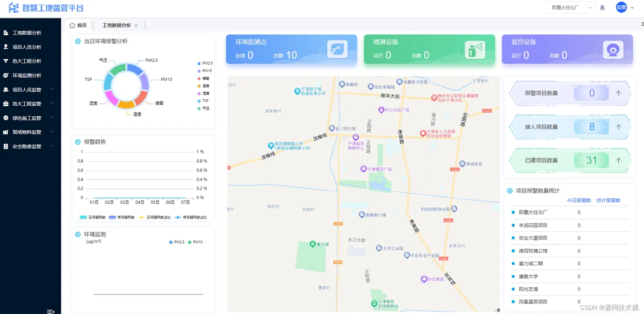
Task: Close the 工地数据分析 tab
Action: (x=136, y=26)
